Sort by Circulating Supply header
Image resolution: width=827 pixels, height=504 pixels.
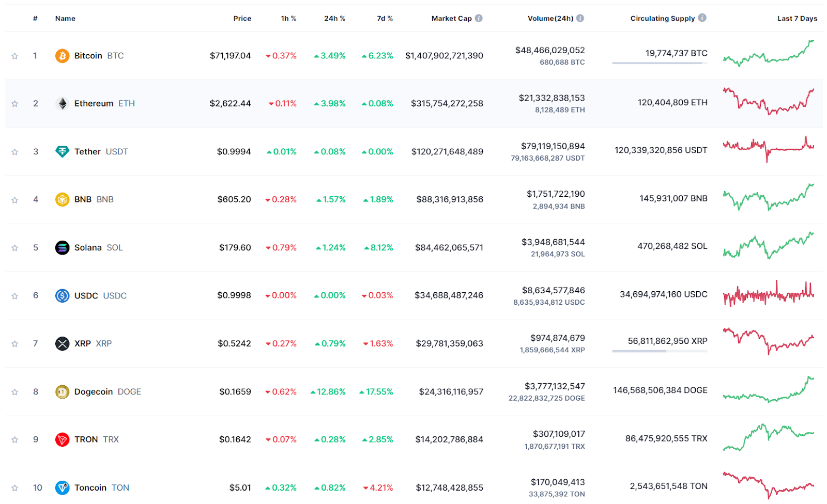click(662, 19)
